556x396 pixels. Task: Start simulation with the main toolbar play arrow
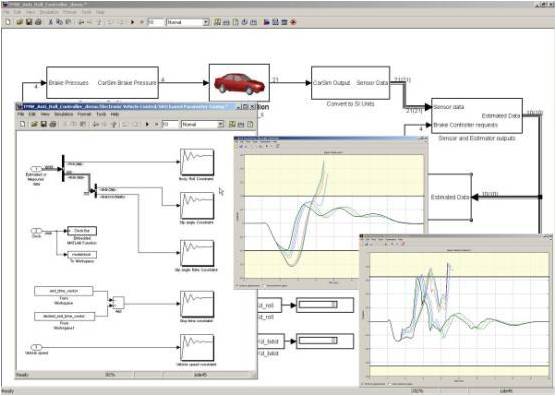click(132, 22)
